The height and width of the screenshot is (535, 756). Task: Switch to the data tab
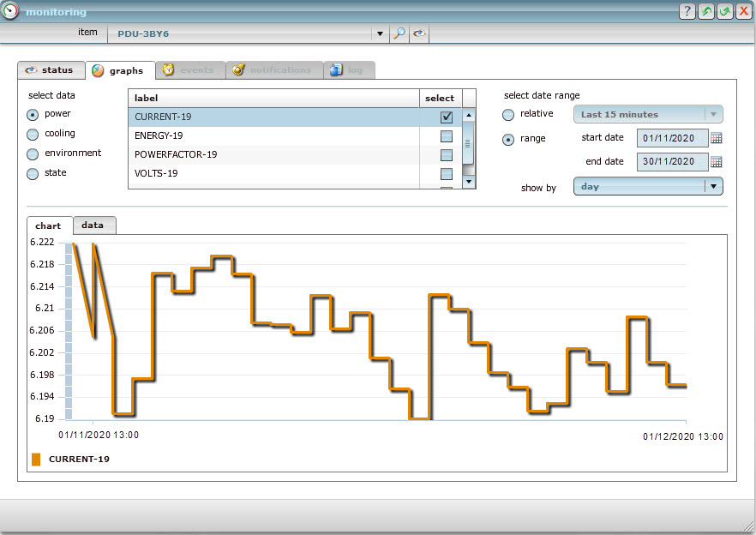pos(93,225)
